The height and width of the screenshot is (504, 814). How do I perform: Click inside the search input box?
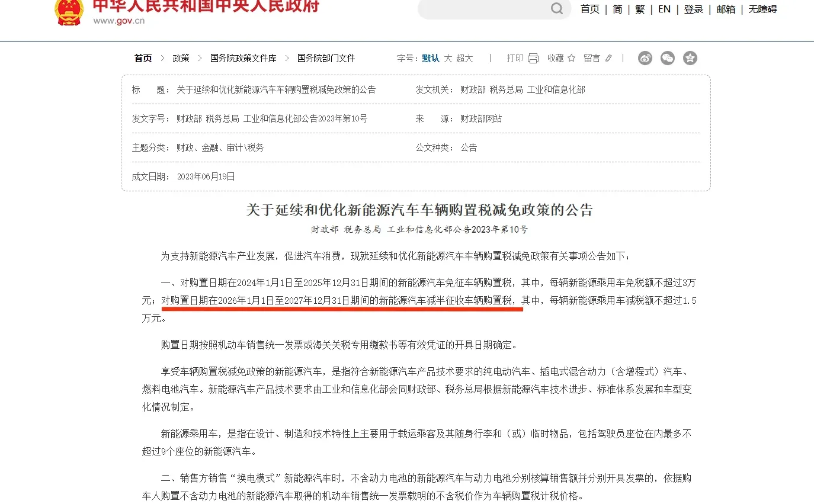(x=486, y=9)
